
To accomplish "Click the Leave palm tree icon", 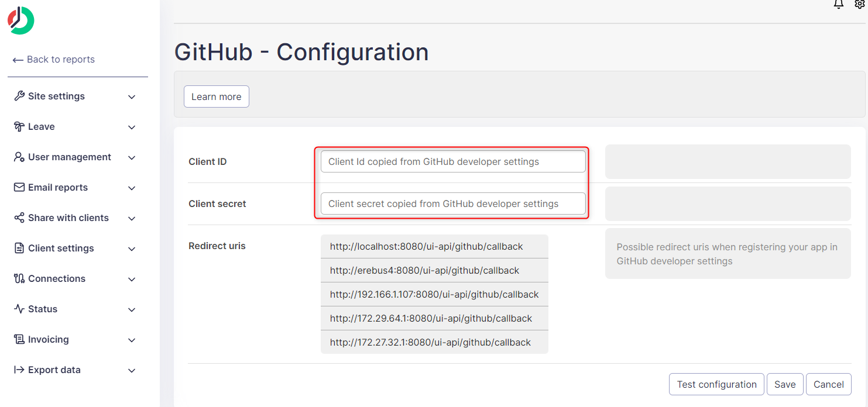I will click(19, 126).
